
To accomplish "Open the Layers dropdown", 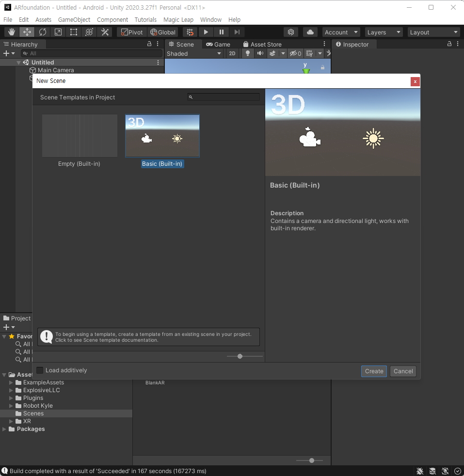I will click(x=384, y=32).
